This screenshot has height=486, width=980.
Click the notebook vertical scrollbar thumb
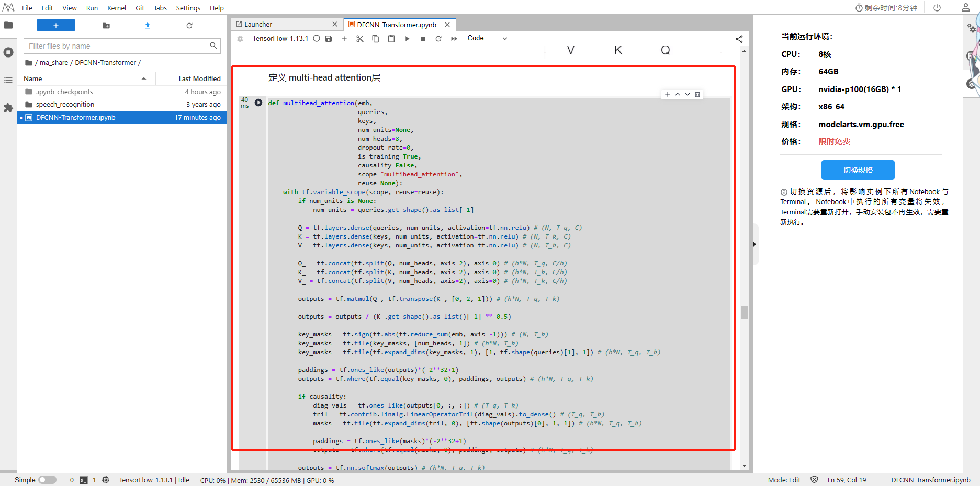click(744, 312)
